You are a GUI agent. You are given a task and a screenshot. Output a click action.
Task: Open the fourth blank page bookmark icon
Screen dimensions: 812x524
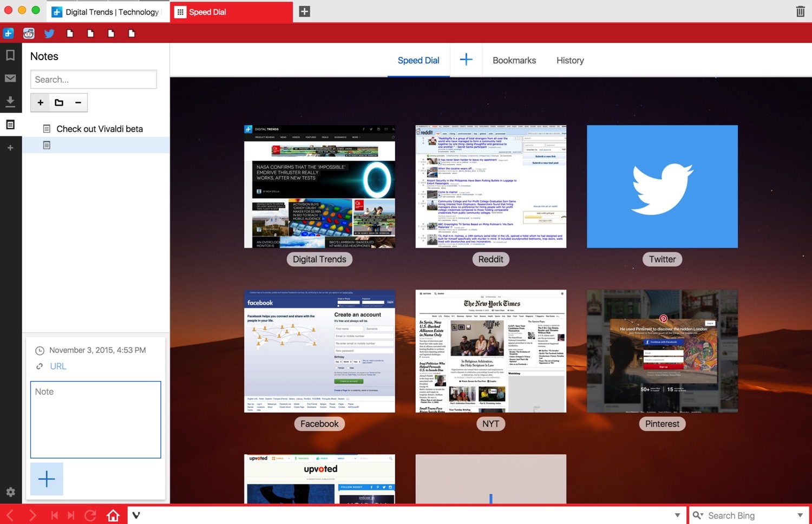(132, 34)
